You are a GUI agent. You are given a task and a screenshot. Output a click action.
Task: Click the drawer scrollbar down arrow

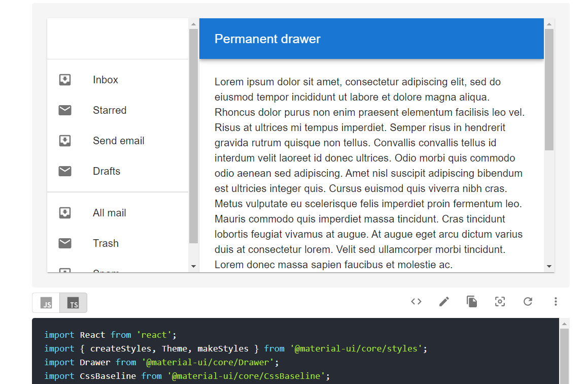pyautogui.click(x=193, y=266)
